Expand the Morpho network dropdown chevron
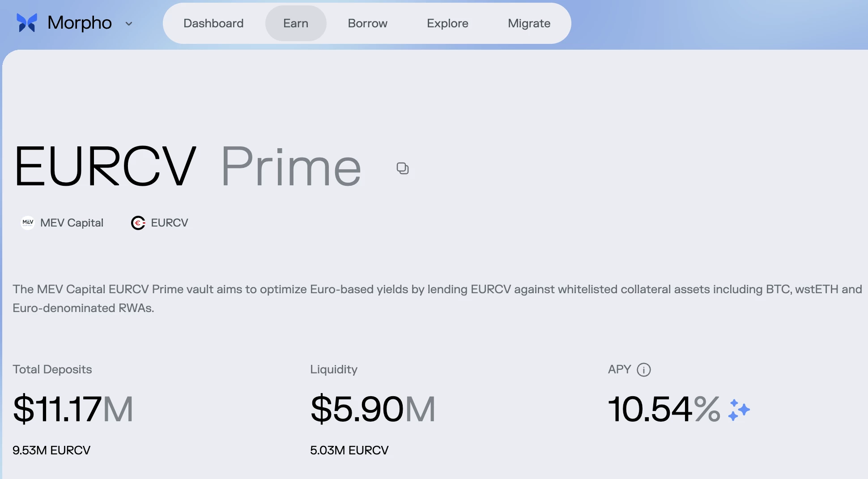 [129, 24]
